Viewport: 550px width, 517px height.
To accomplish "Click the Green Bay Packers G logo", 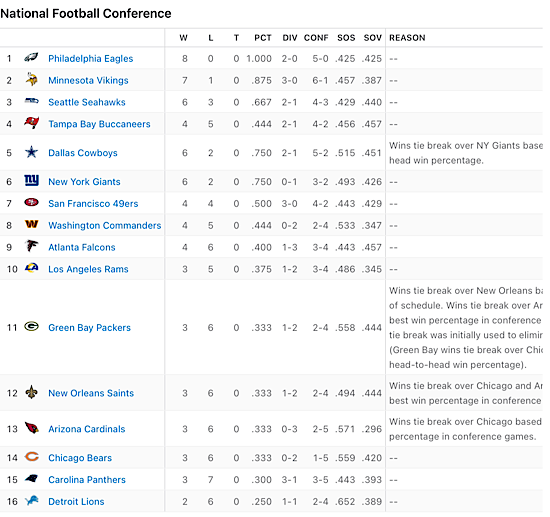I will (x=32, y=327).
